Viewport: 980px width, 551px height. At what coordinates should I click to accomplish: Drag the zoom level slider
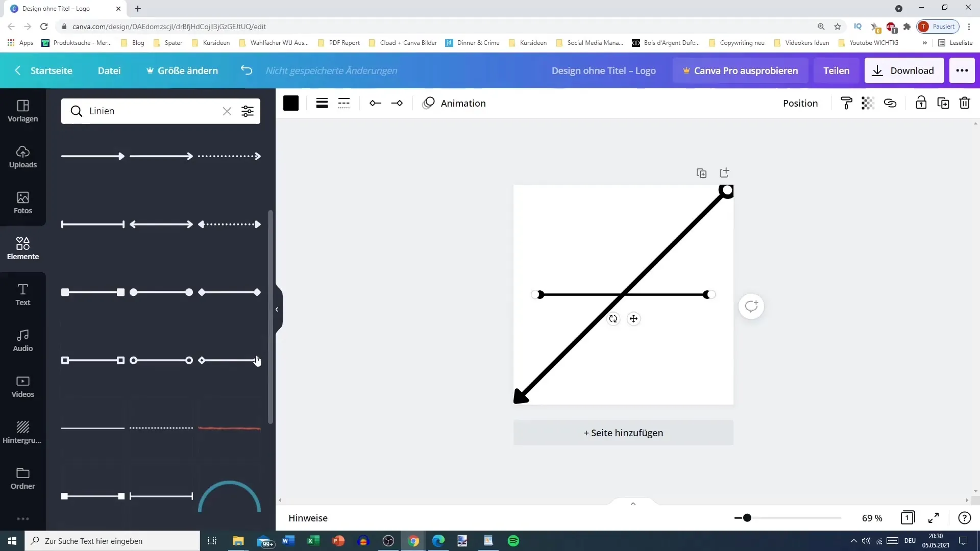[x=746, y=518]
